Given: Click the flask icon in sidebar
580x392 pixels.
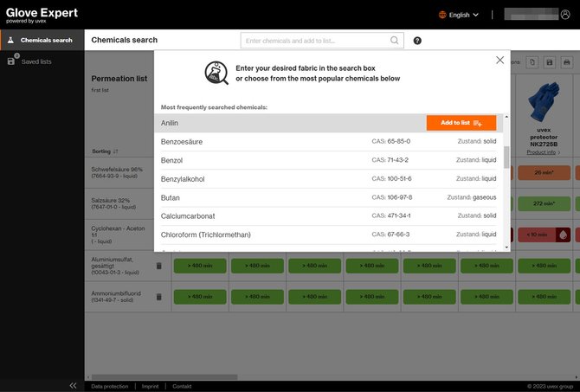Looking at the screenshot, I should click(x=10, y=40).
